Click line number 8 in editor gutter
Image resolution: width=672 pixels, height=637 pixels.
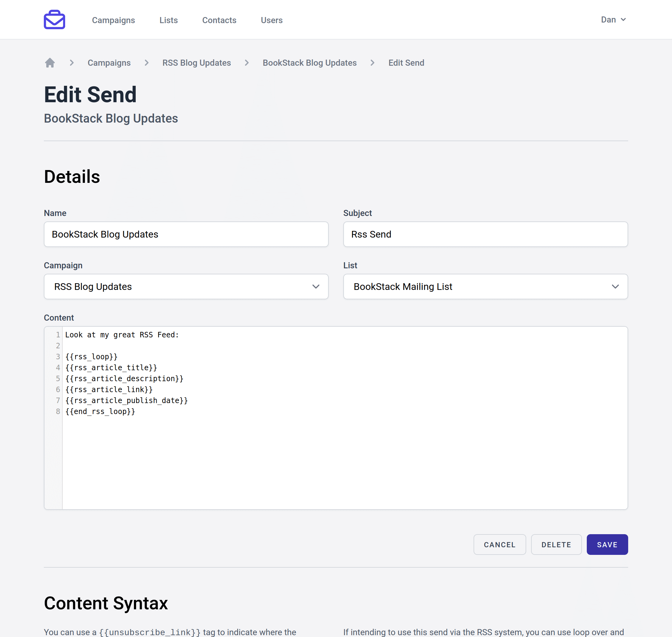[x=58, y=412]
